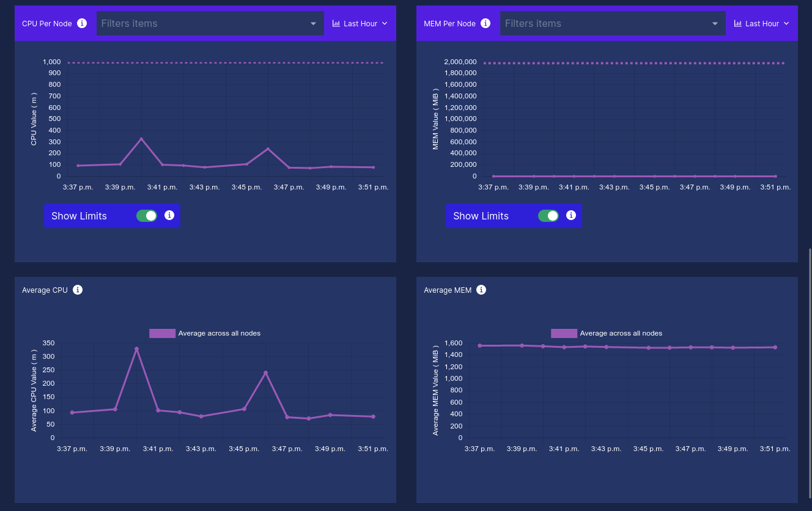The height and width of the screenshot is (511, 812).
Task: Click info icon beside CPU Per Node title
Action: click(83, 23)
